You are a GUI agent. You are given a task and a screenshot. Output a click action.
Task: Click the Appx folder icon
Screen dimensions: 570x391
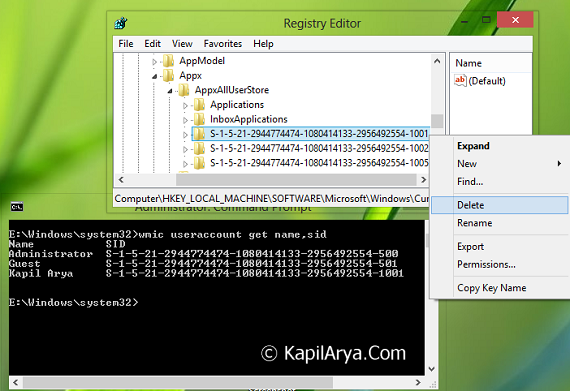168,76
